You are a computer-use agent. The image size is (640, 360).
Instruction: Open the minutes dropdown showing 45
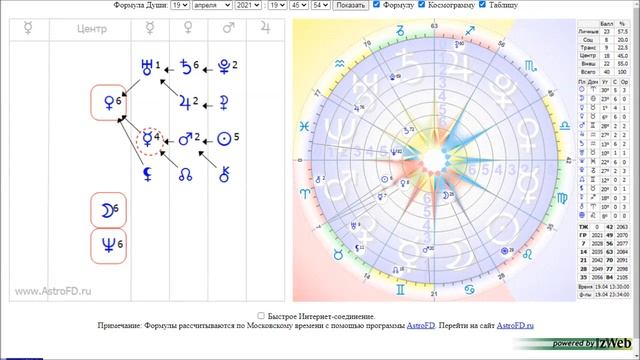coord(299,5)
